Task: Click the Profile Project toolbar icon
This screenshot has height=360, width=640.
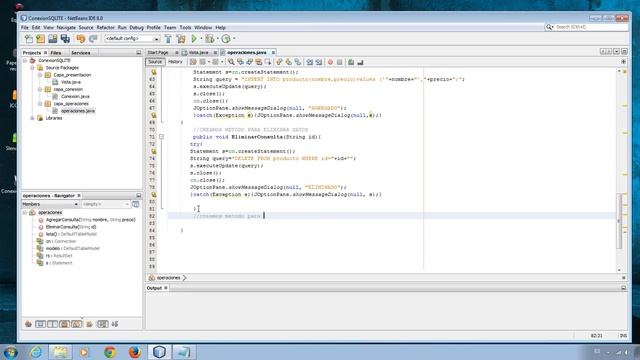Action: [226, 39]
